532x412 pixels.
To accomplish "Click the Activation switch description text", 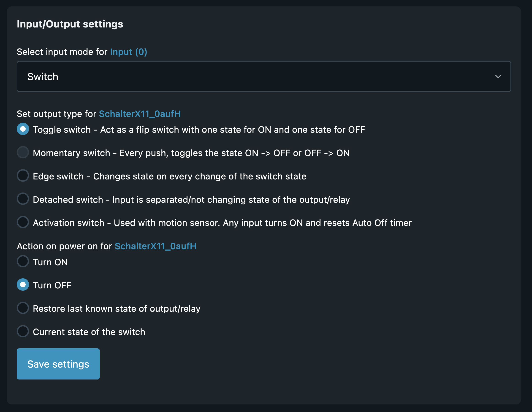I will point(222,223).
